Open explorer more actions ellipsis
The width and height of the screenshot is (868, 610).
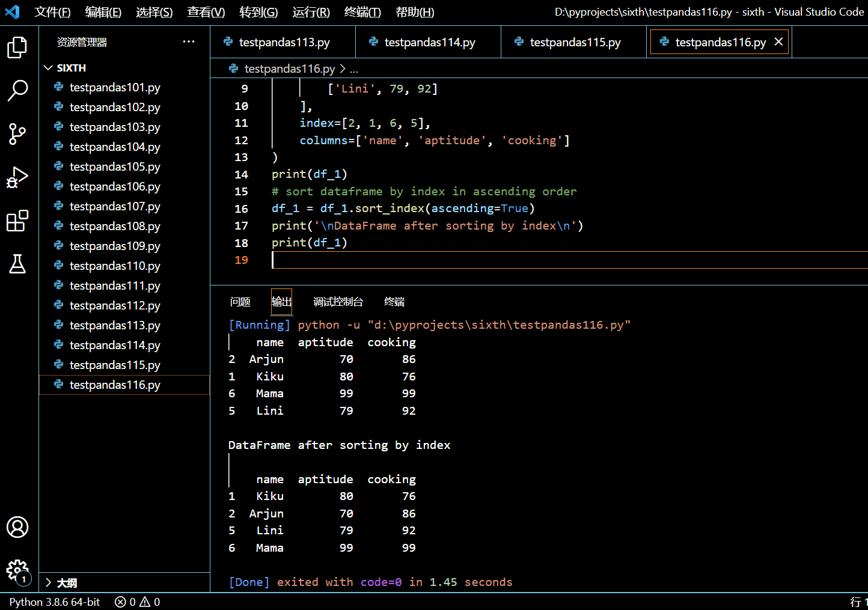pyautogui.click(x=189, y=41)
